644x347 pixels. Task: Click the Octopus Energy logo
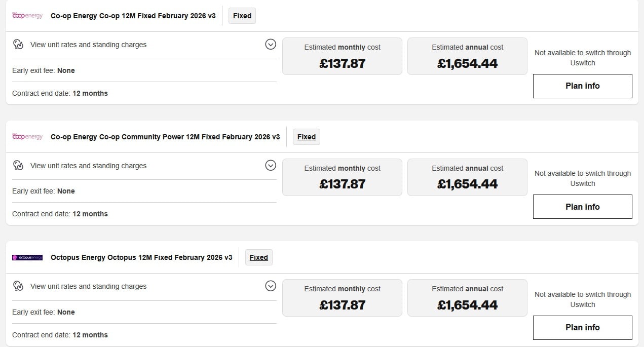27,257
